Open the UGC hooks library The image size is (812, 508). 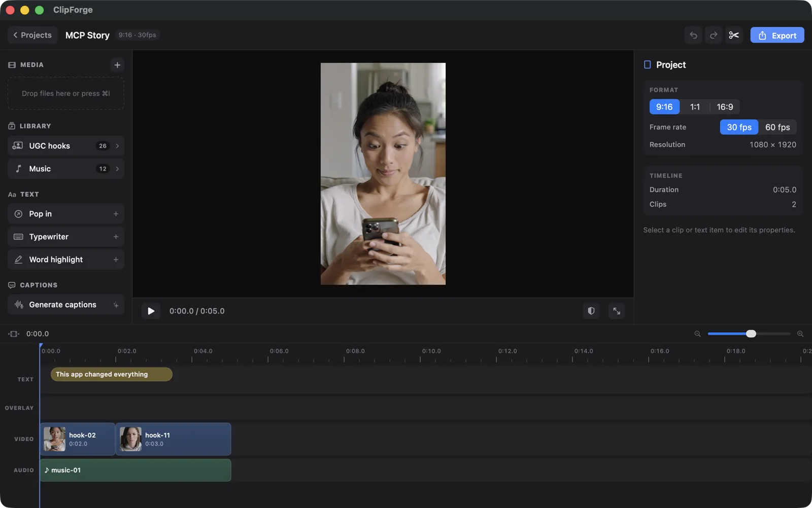[66, 146]
